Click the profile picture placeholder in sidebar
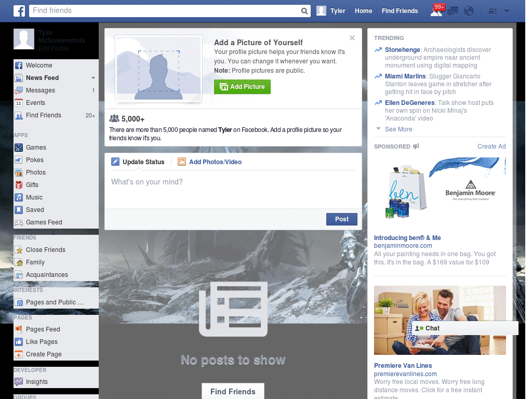 click(24, 39)
